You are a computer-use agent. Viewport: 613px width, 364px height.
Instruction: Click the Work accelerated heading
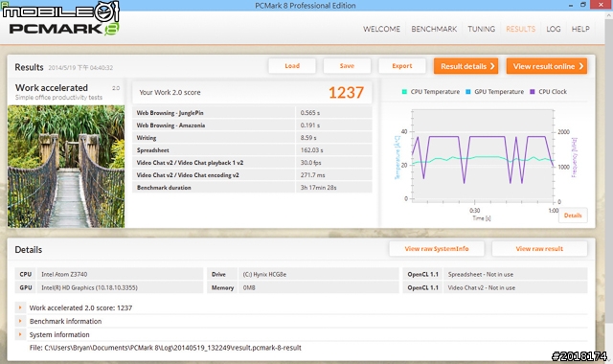[52, 87]
